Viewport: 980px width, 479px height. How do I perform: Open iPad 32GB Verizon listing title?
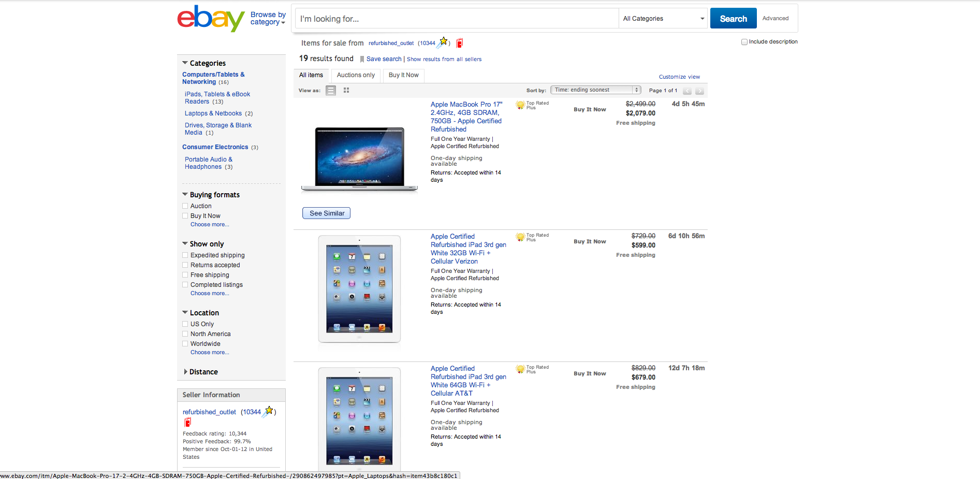coord(469,249)
